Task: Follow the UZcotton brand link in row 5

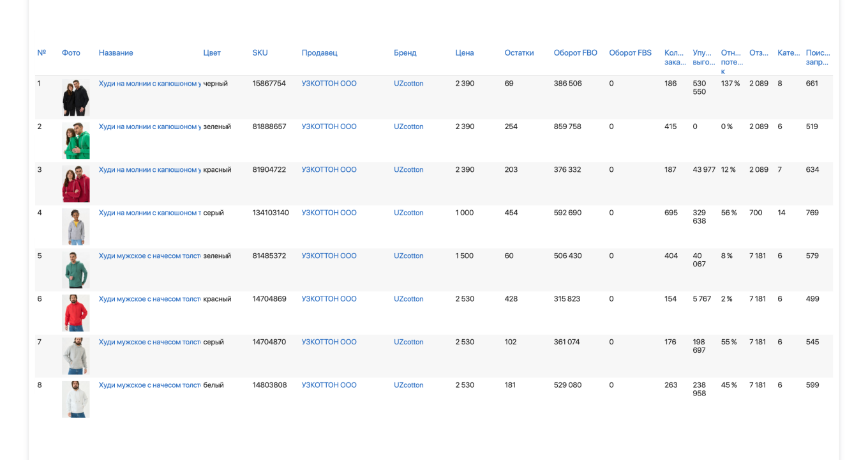Action: coord(408,256)
